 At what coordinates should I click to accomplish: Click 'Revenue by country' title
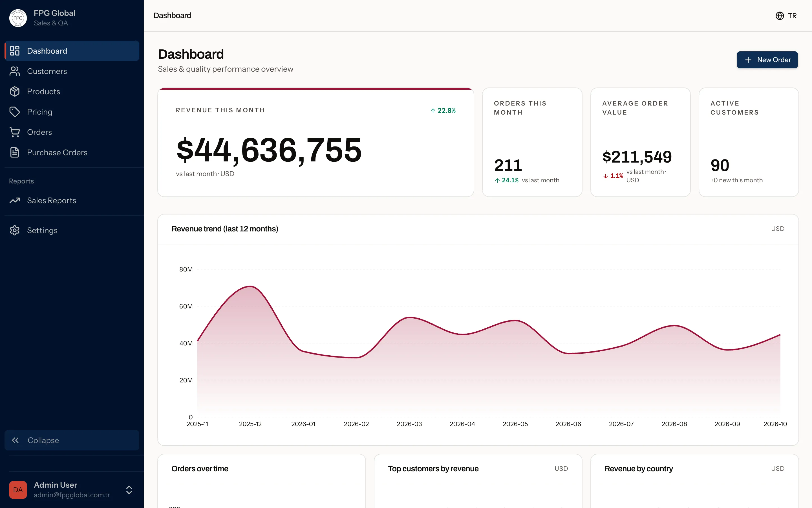tap(639, 469)
